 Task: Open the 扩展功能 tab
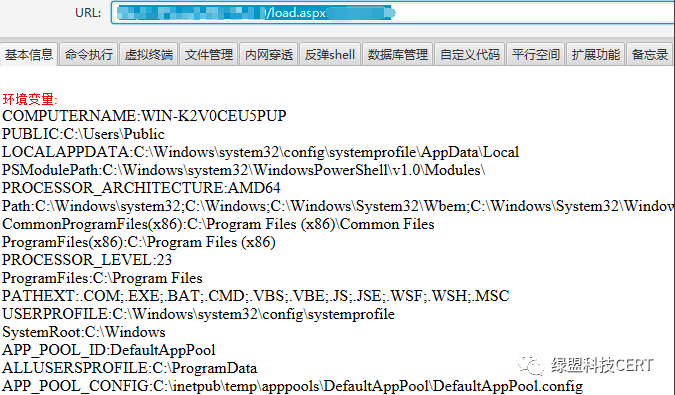pyautogui.click(x=595, y=55)
